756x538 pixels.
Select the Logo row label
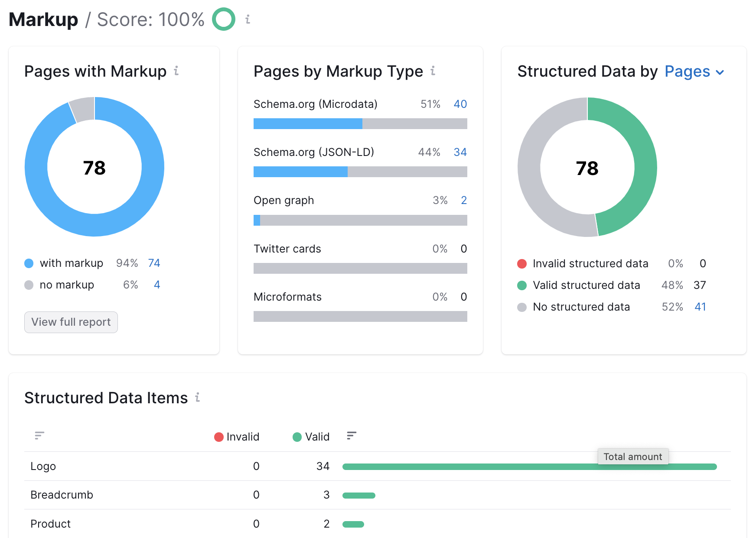point(43,466)
